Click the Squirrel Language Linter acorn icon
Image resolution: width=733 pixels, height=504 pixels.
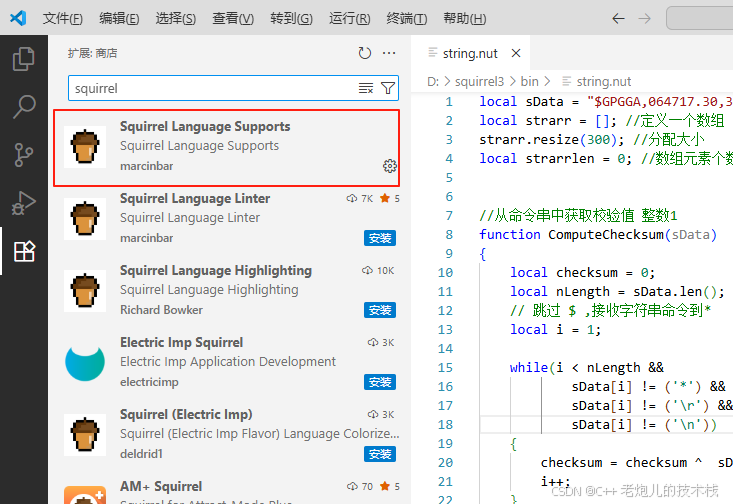coord(85,219)
